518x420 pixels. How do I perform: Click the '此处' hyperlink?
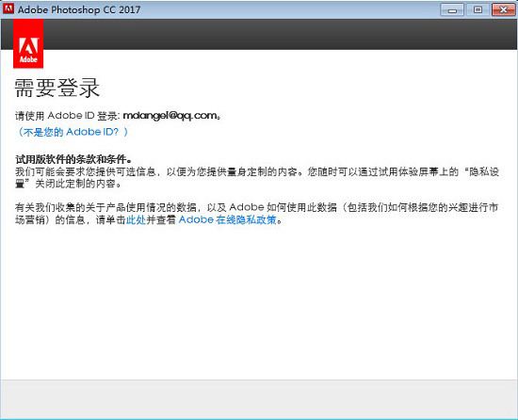pos(136,219)
